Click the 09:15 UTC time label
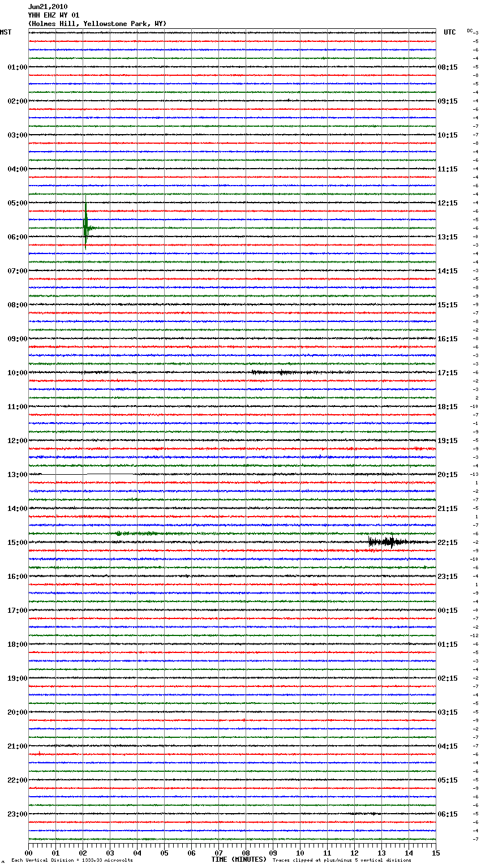 pyautogui.click(x=448, y=101)
